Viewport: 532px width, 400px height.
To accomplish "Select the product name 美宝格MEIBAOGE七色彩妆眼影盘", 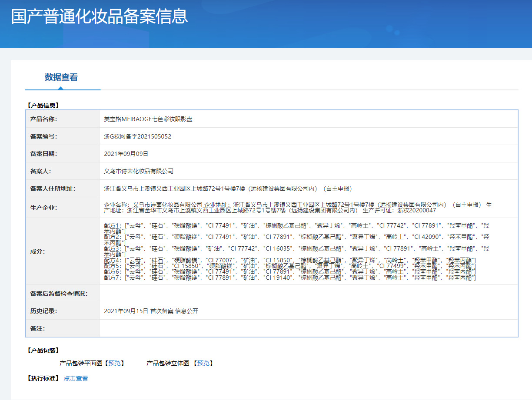I will [x=148, y=119].
